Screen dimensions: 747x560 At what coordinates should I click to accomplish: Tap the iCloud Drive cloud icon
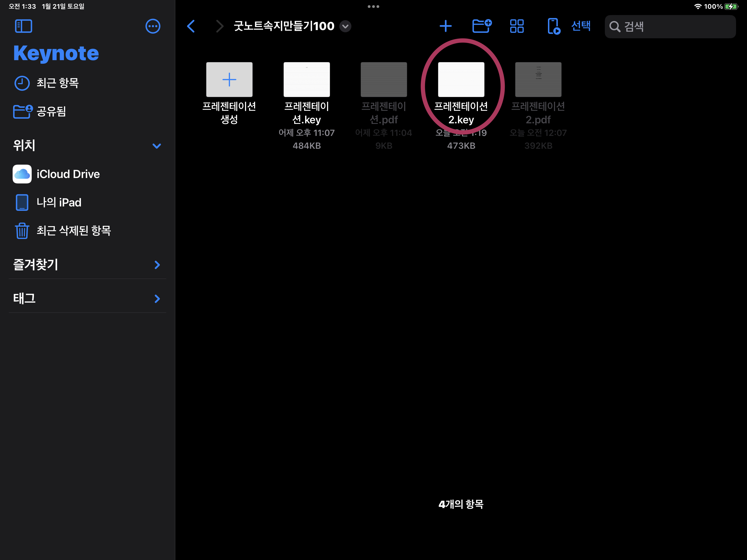(22, 174)
